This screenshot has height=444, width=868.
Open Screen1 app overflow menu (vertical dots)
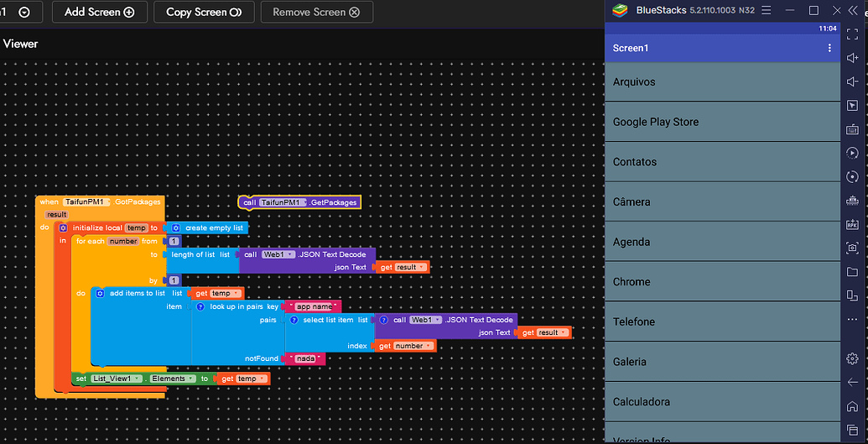[x=829, y=48]
